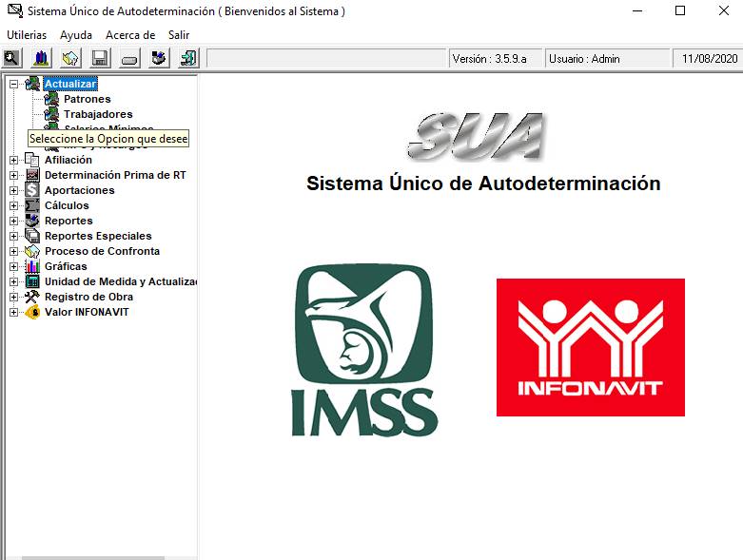
Task: Expand the Cálculos tree node
Action: 14,205
